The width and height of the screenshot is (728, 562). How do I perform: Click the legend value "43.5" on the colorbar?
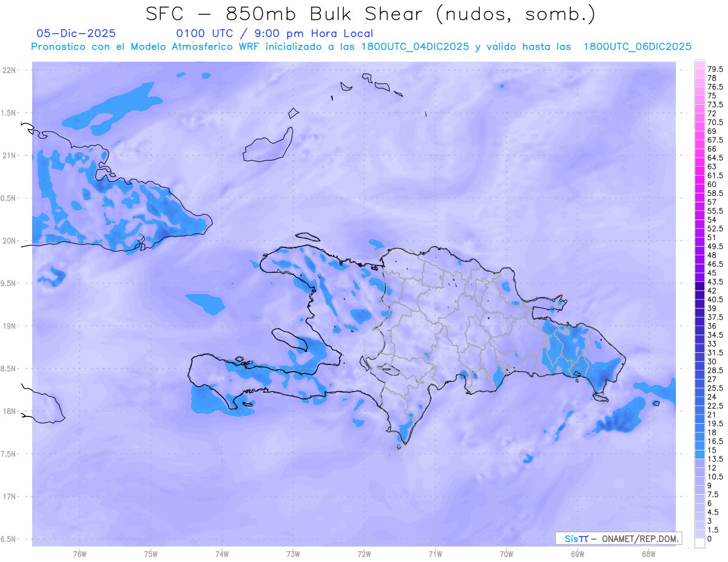point(715,282)
